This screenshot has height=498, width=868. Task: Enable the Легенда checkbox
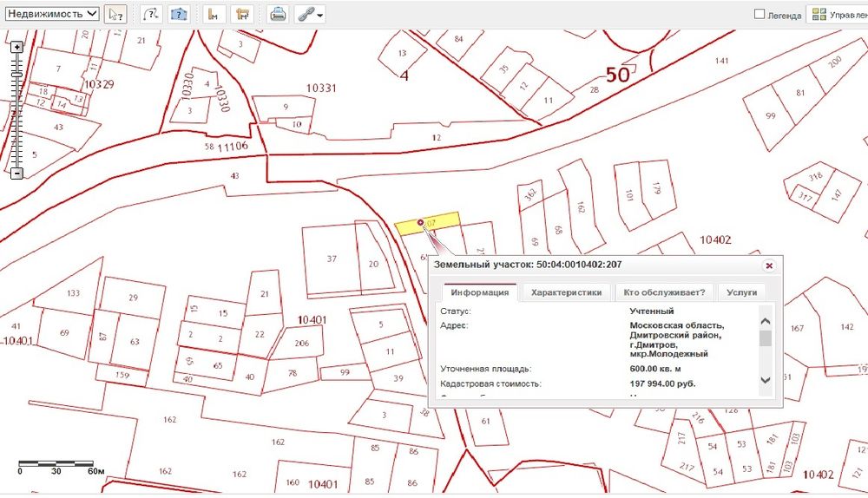tap(759, 15)
